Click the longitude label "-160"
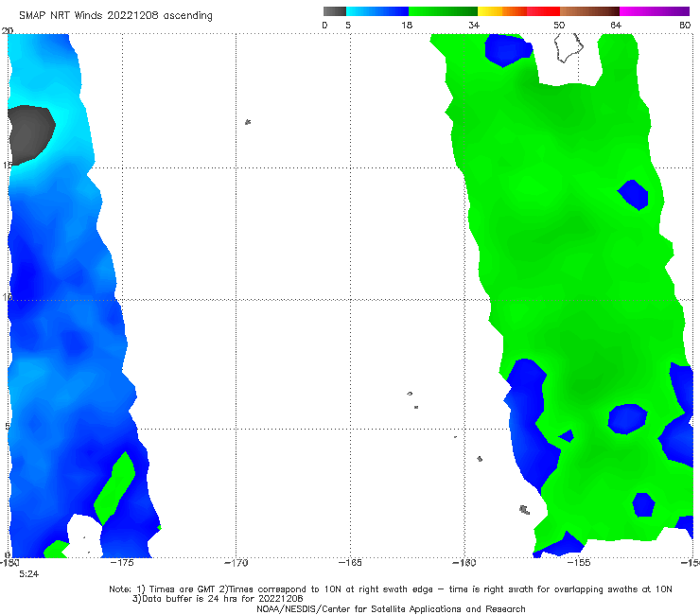700x615 pixels. click(464, 563)
